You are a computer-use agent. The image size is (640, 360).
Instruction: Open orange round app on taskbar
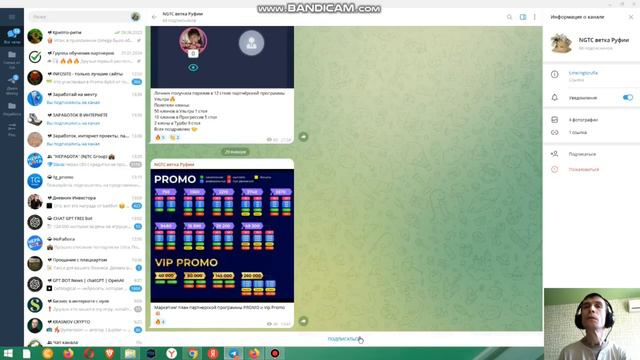[48, 353]
